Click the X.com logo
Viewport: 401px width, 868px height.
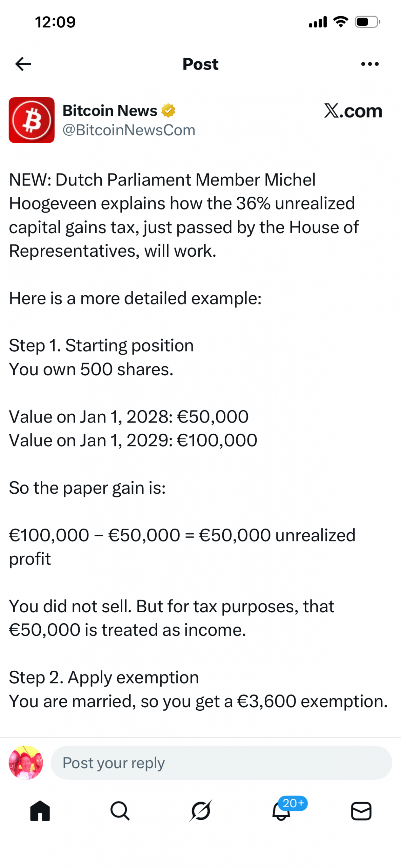coord(353,111)
